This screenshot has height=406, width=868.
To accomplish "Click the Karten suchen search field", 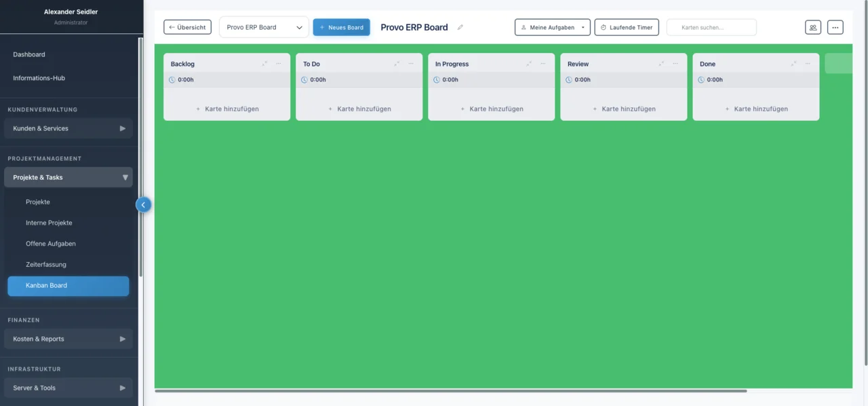I will point(711,27).
